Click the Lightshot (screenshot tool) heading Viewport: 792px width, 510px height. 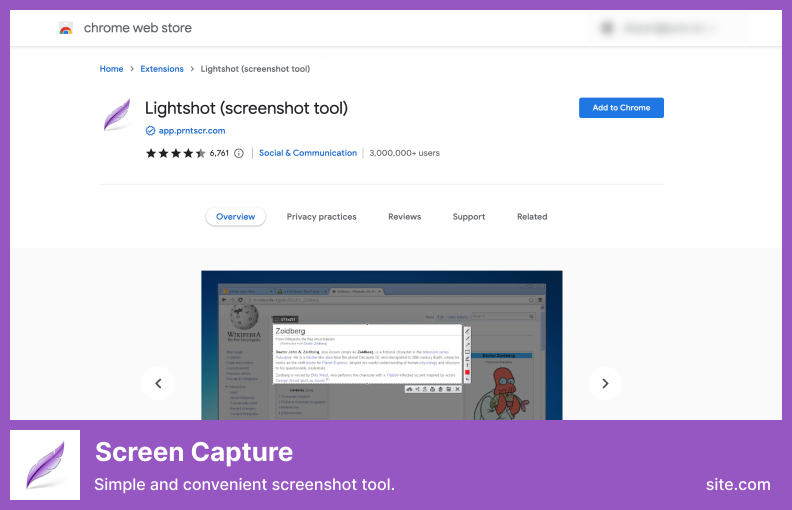[246, 108]
